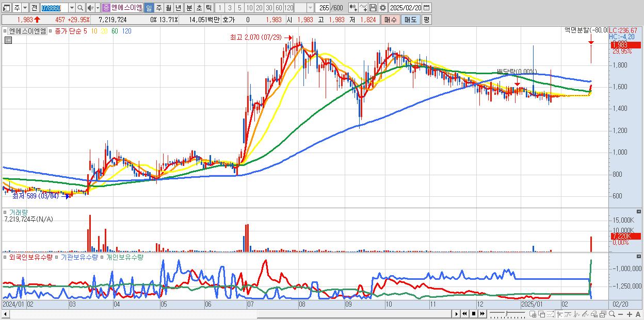Screen dimensions: 644x320
Task: Click the save chart floppy icon
Action: (373, 8)
